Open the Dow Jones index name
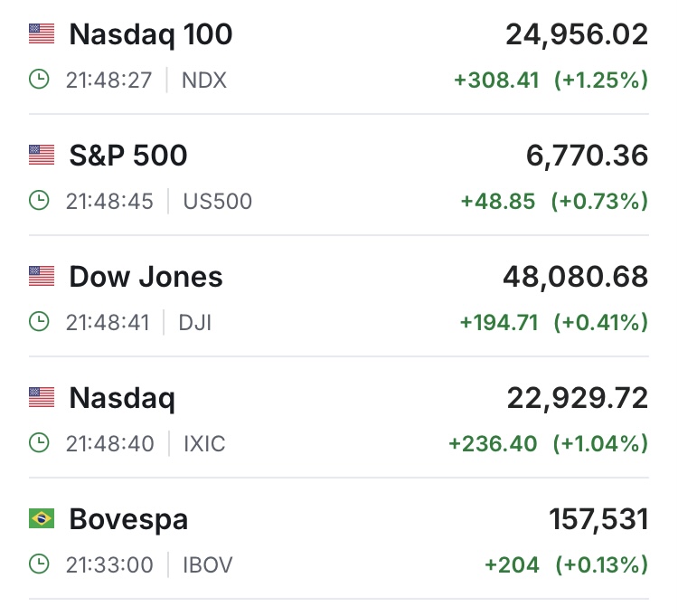The image size is (678, 616). (146, 277)
